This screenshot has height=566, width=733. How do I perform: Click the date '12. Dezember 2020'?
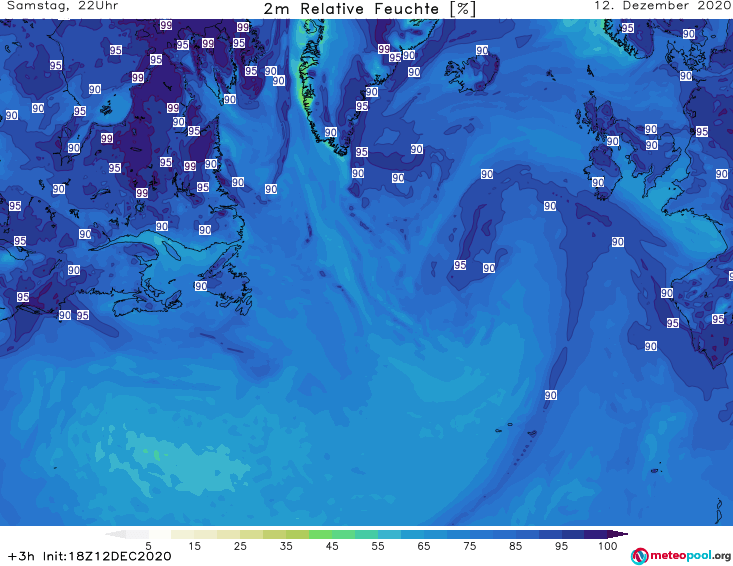662,6
